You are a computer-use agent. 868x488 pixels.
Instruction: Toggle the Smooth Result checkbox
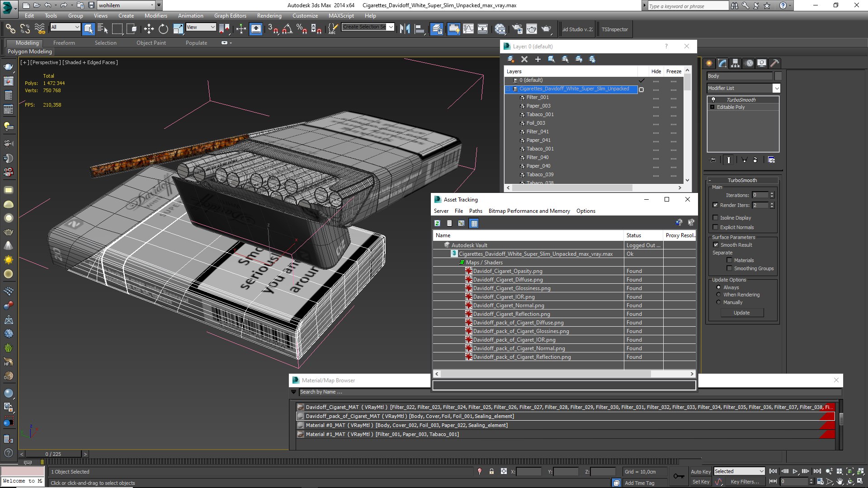[716, 245]
